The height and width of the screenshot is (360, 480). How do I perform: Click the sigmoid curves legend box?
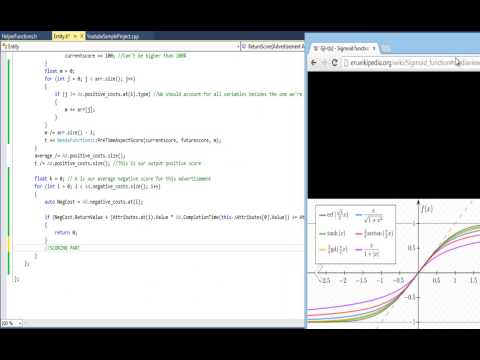(x=356, y=234)
